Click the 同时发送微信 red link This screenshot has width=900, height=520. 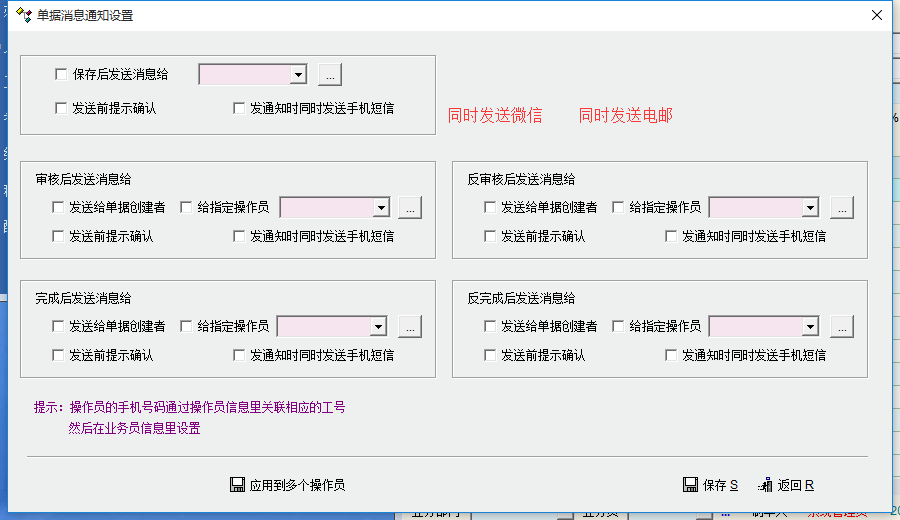click(495, 116)
